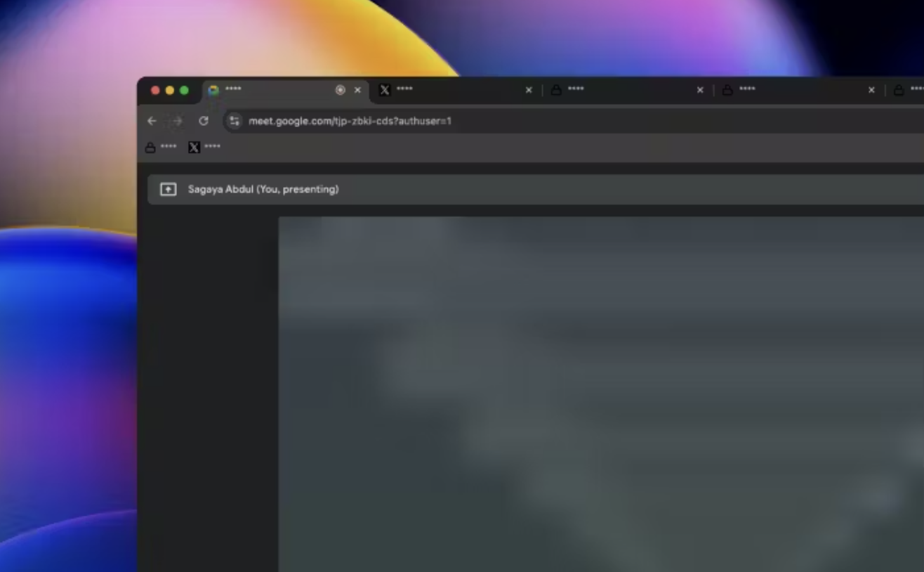Click the media indicator on the Meet tab
This screenshot has height=572, width=924.
[x=341, y=90]
